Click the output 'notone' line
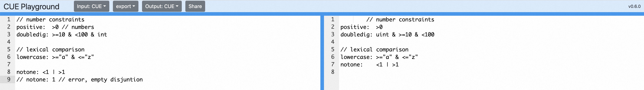Viewport: 644px width, 90px height. (369, 65)
